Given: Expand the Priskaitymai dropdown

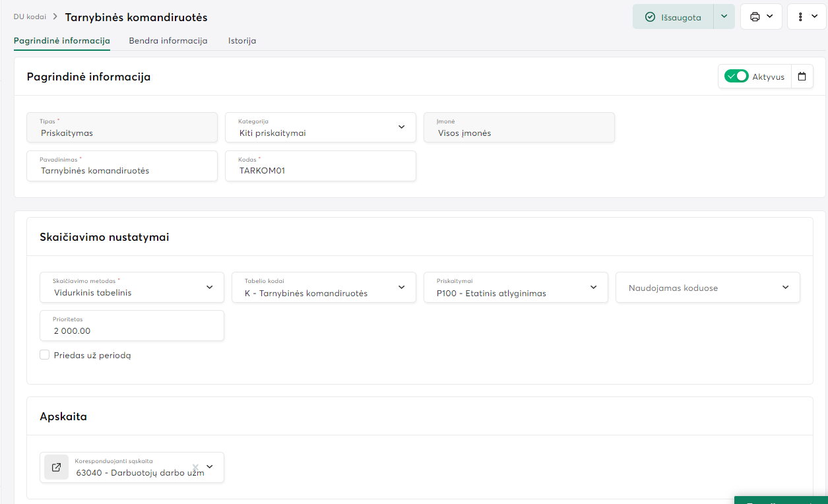Looking at the screenshot, I should click(516, 288).
